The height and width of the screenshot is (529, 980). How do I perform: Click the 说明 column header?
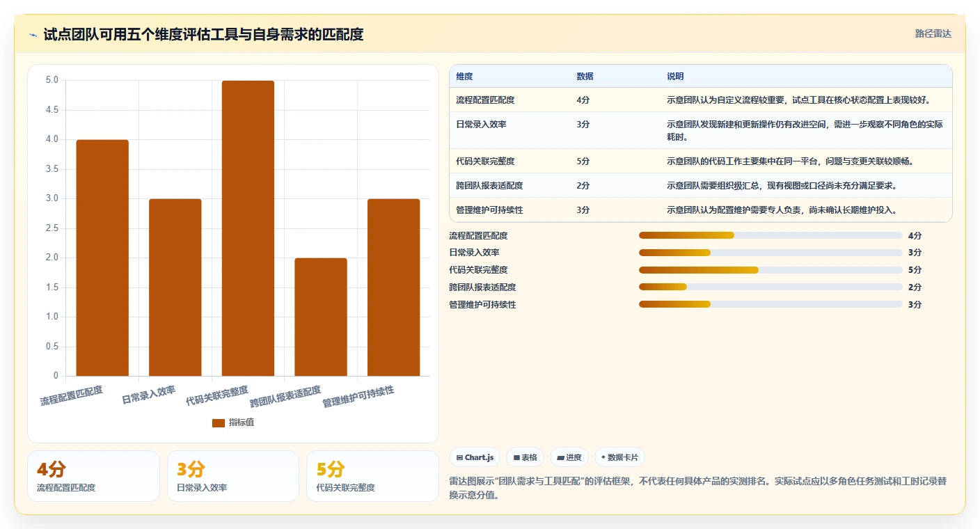(675, 76)
